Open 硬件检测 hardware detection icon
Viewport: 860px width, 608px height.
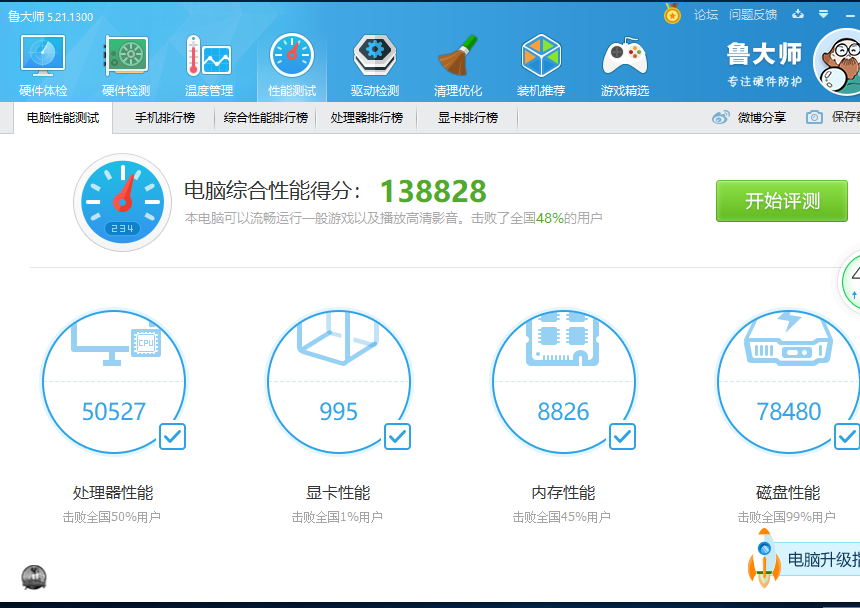[126, 55]
